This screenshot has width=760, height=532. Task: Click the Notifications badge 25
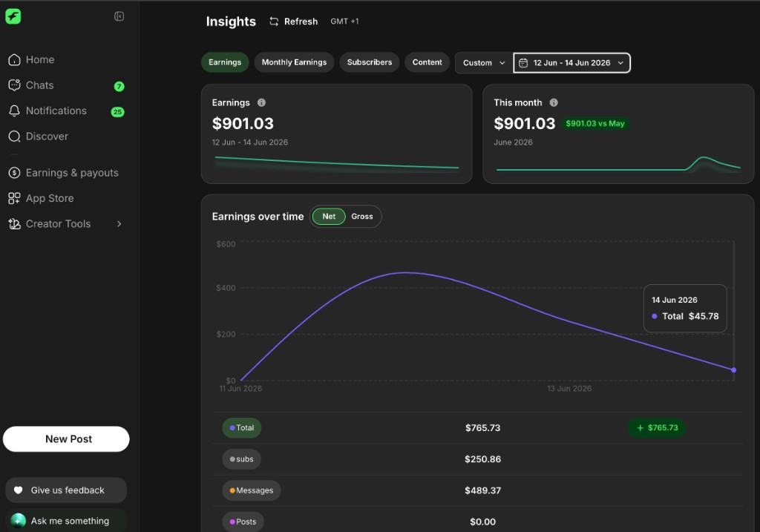coord(117,112)
